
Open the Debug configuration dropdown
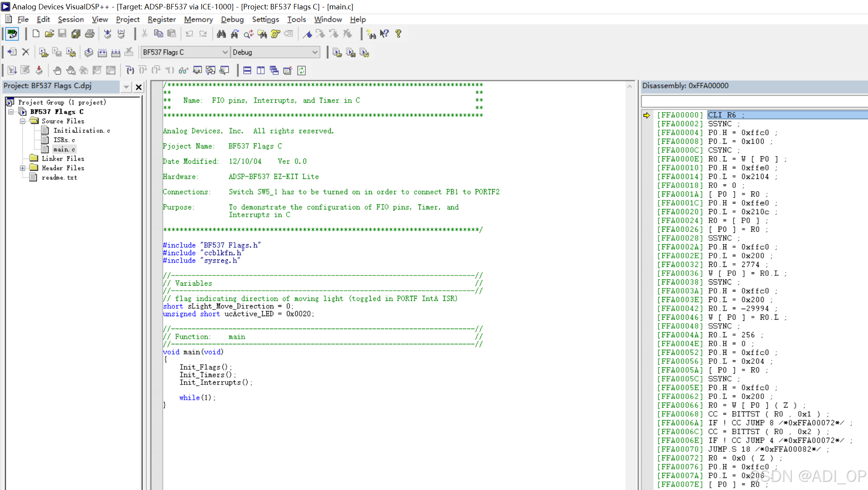coord(315,52)
